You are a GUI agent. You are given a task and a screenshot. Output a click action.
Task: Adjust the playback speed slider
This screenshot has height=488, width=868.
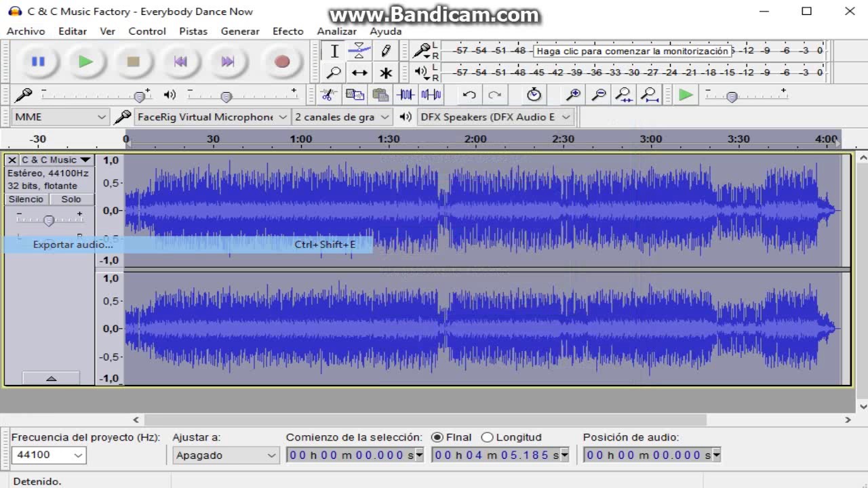[x=731, y=96]
